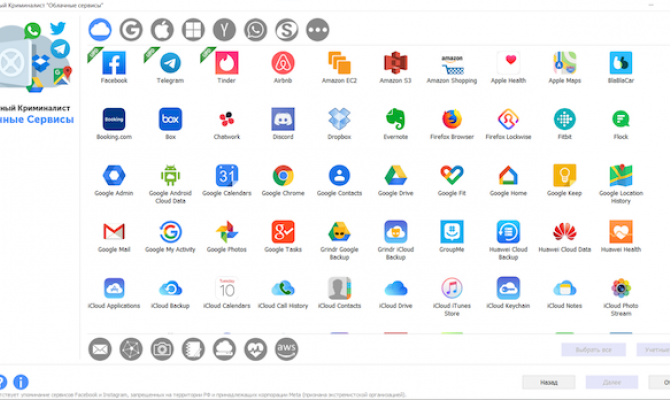Select Google Drive service

click(396, 176)
